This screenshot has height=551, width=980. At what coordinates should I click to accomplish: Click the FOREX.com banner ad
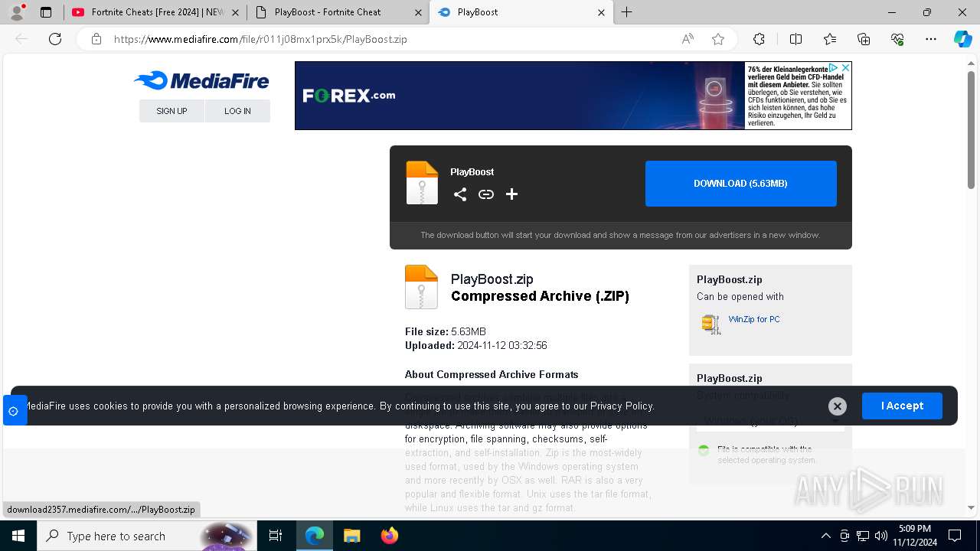pyautogui.click(x=573, y=96)
